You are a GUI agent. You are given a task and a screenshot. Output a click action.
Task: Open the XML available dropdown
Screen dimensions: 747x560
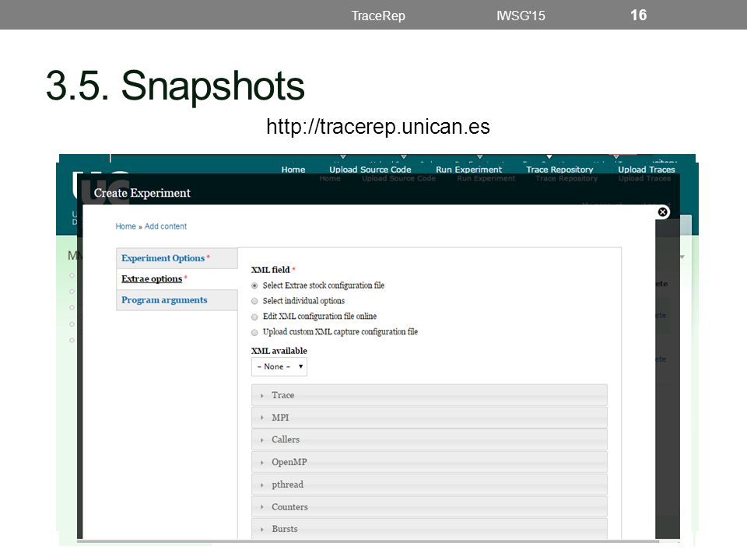(279, 366)
